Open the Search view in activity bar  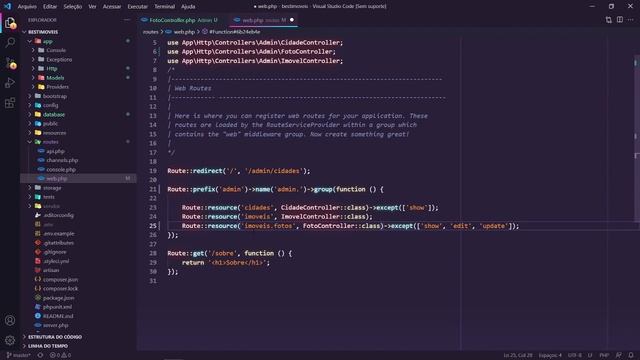pos(10,42)
